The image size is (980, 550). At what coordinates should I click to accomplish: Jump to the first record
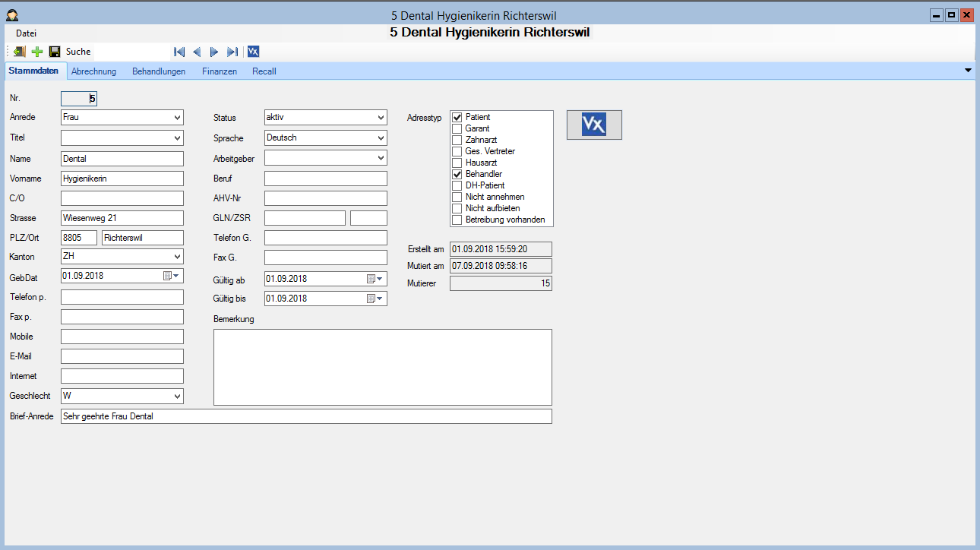[179, 52]
